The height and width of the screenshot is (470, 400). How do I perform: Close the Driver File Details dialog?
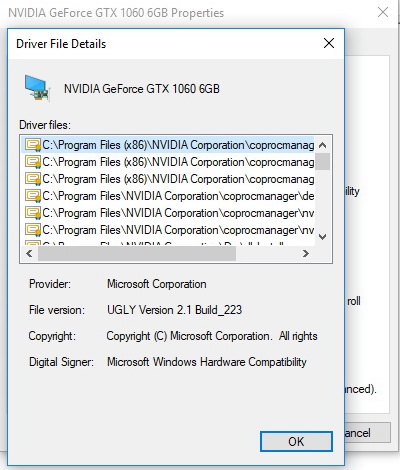(x=329, y=43)
